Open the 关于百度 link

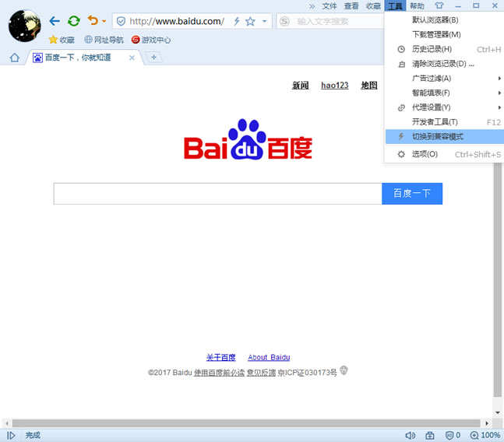(x=220, y=357)
